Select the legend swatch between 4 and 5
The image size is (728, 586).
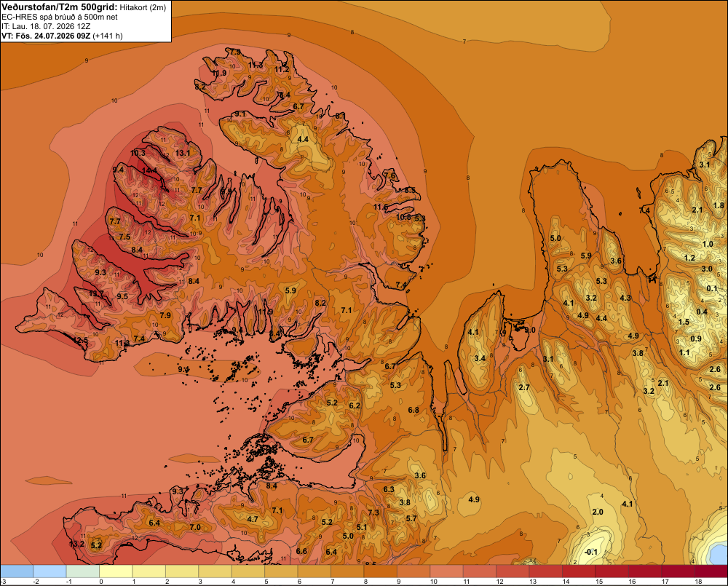[x=248, y=571]
